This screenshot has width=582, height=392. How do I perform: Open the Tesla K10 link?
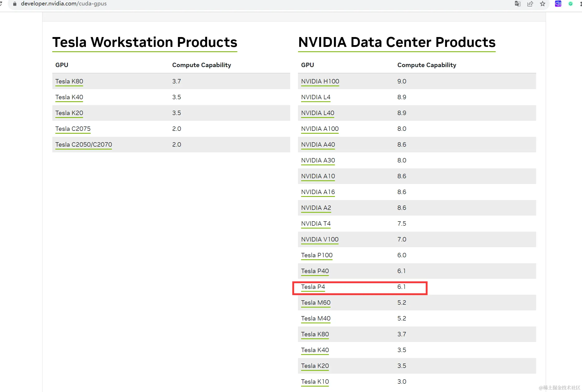(x=315, y=382)
